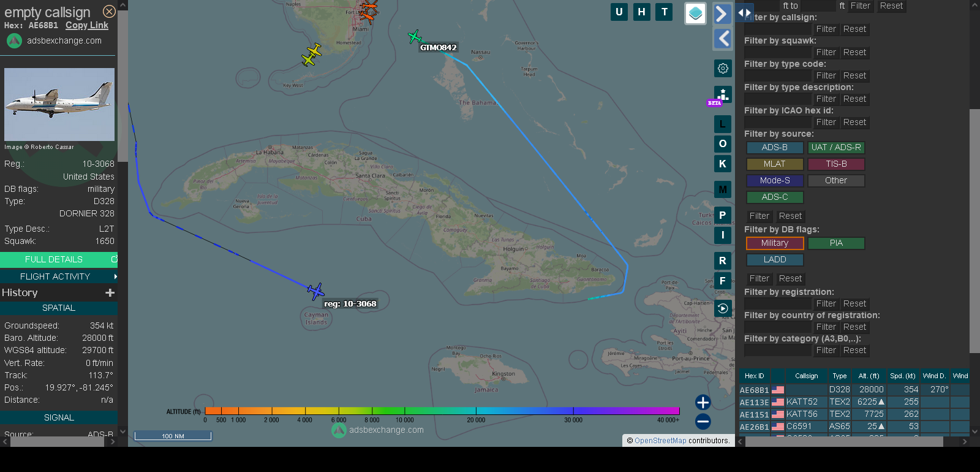
Task: Copy link to aircraft AE68B1
Action: point(87,25)
